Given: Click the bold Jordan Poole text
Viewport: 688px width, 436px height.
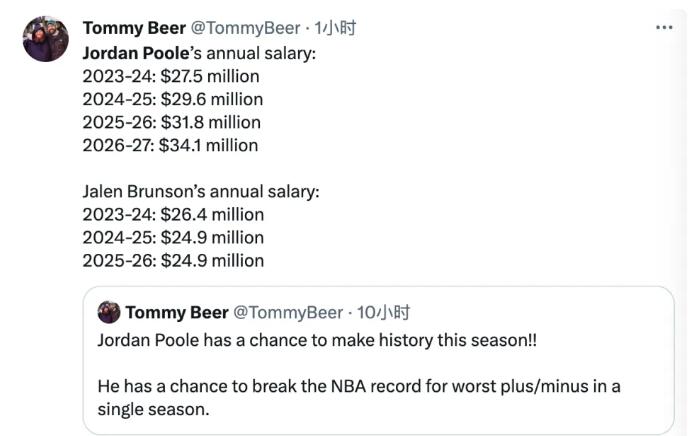Looking at the screenshot, I should 135,52.
